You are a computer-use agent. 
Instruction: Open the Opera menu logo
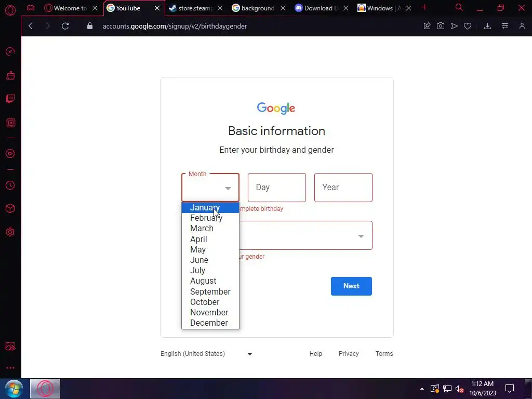point(10,10)
